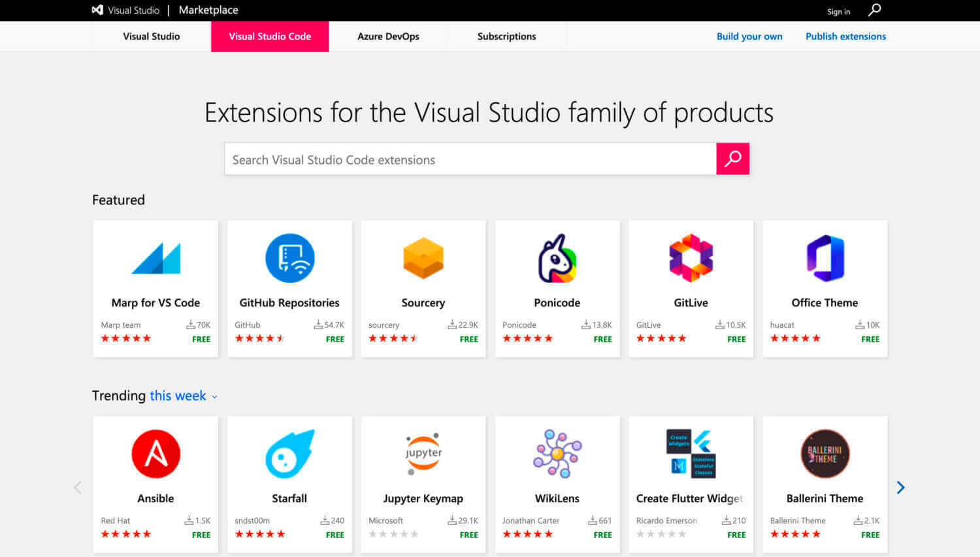Click the '2.1K' count on Ballerini Theme
980x557 pixels.
tap(872, 520)
